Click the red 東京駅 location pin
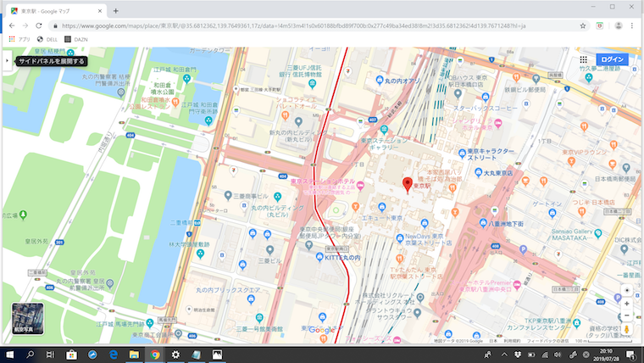 tap(407, 185)
